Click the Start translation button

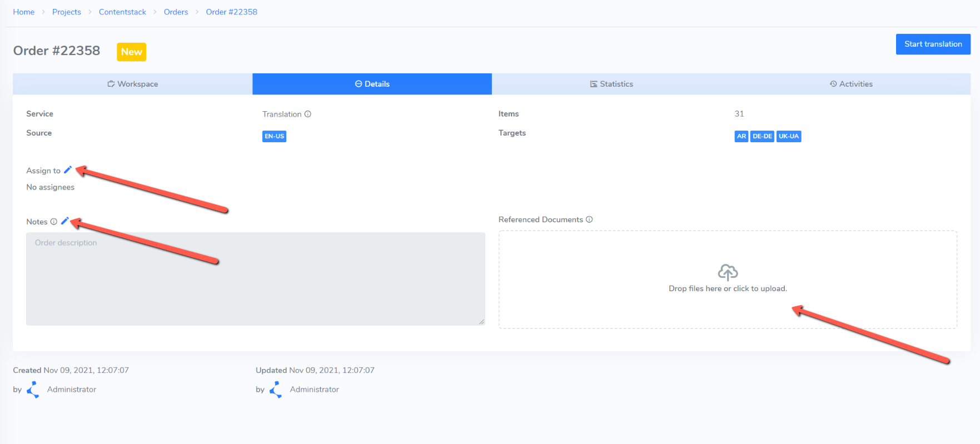(x=933, y=44)
